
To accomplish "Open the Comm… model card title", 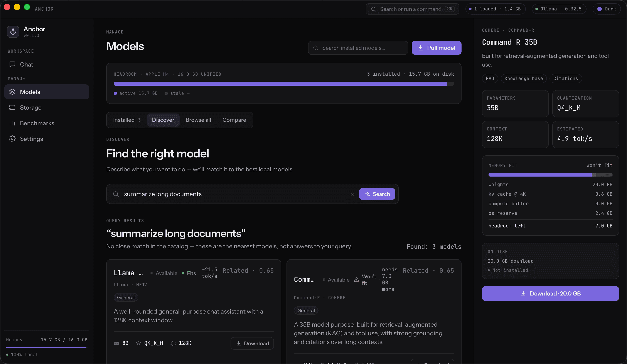I will pyautogui.click(x=304, y=279).
